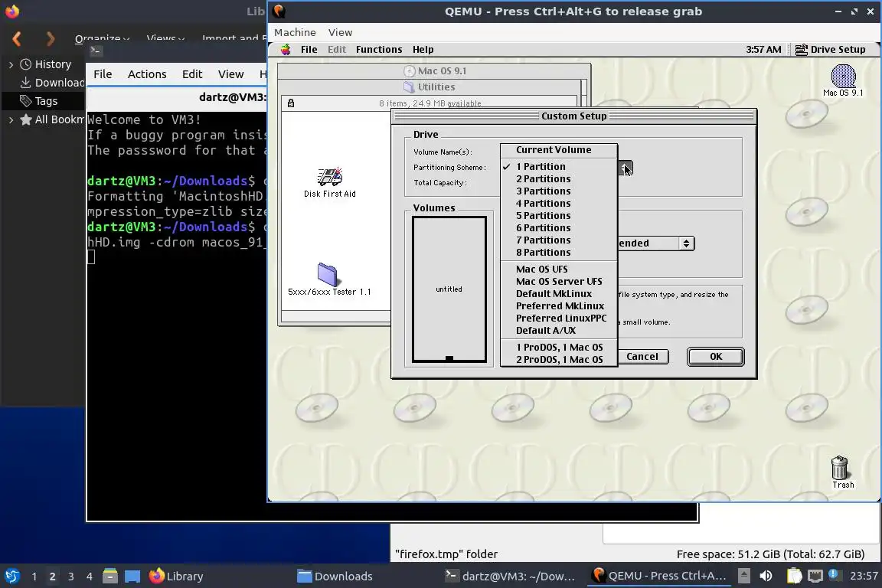Choose 7 Partitions scheme
The width and height of the screenshot is (882, 588).
pos(559,240)
